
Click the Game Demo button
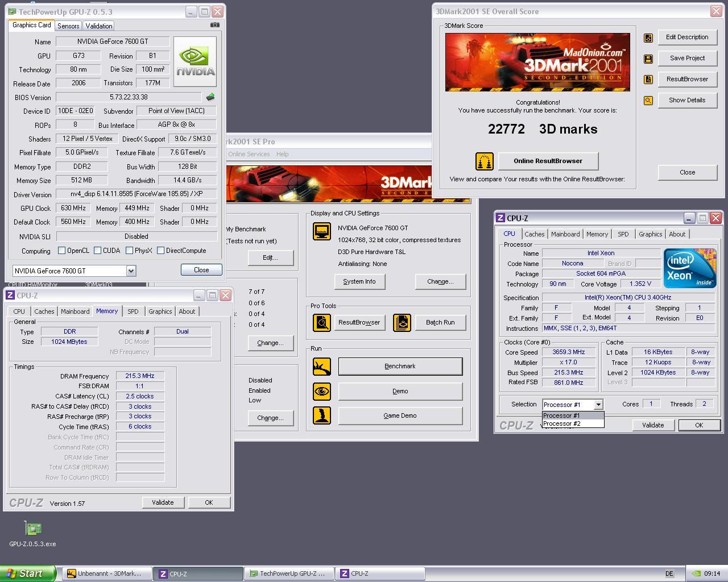pyautogui.click(x=400, y=415)
